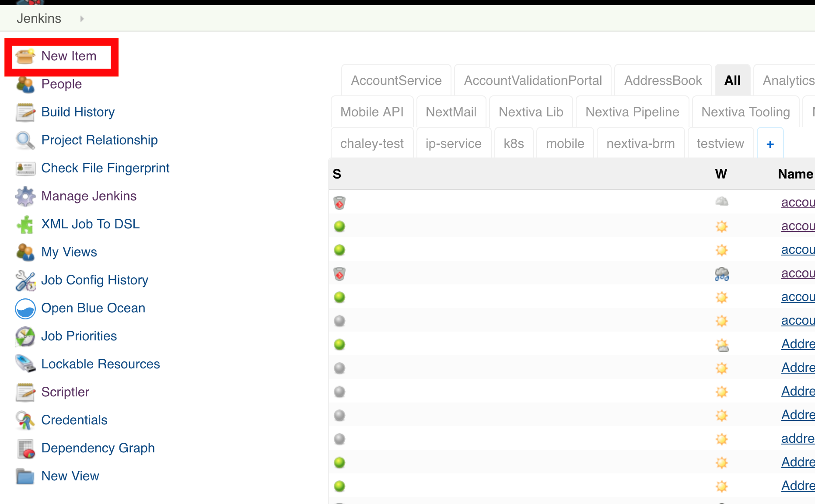The height and width of the screenshot is (504, 815).
Task: Open the New Item link
Action: tap(69, 56)
